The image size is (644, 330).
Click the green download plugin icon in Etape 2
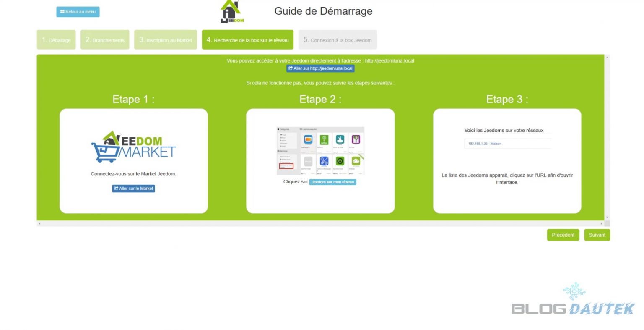[340, 161]
